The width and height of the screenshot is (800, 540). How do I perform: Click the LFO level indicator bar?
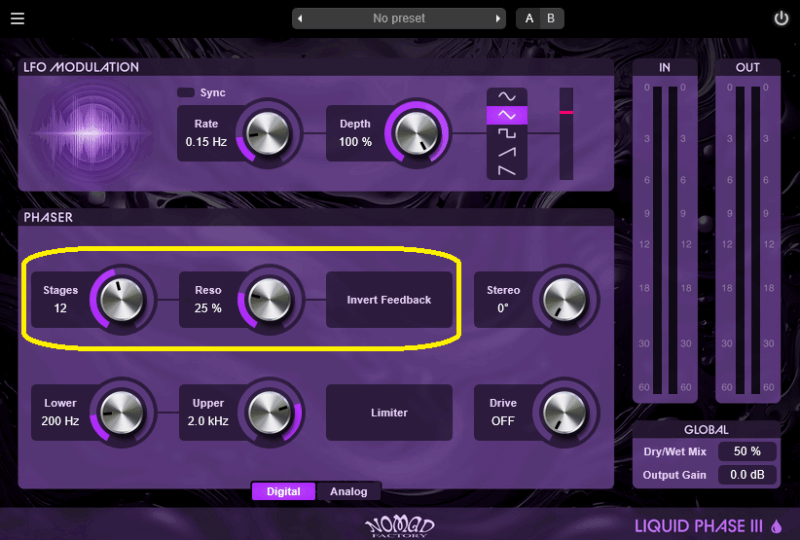click(566, 133)
